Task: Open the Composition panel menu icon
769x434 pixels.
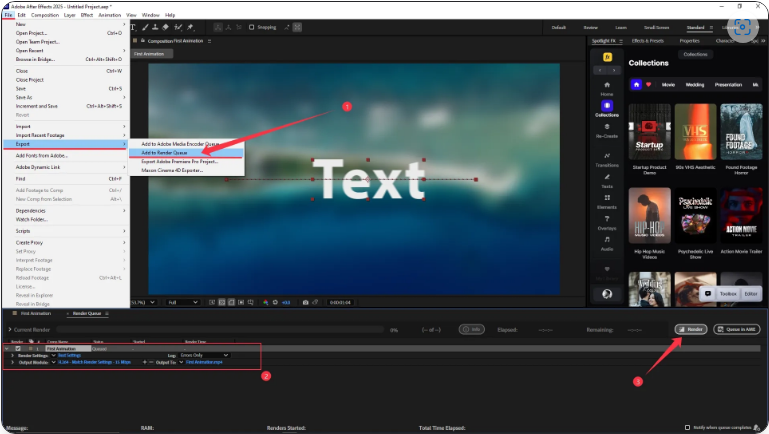Action: click(x=209, y=41)
